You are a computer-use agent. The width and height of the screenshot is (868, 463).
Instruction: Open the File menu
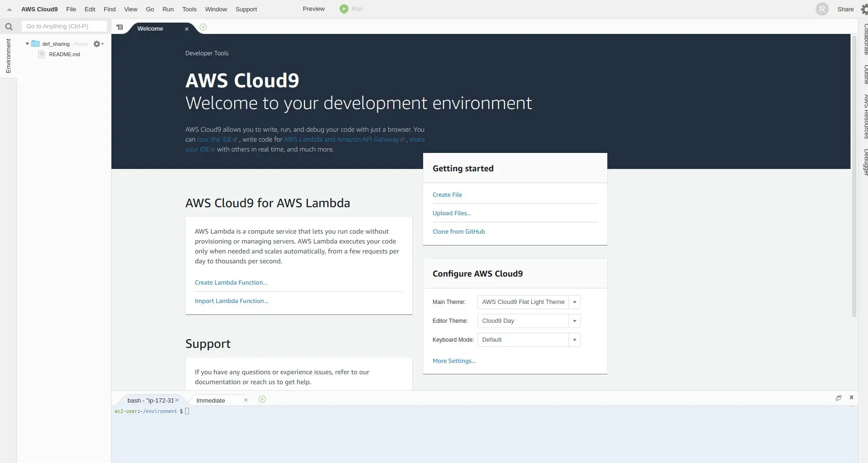click(71, 9)
